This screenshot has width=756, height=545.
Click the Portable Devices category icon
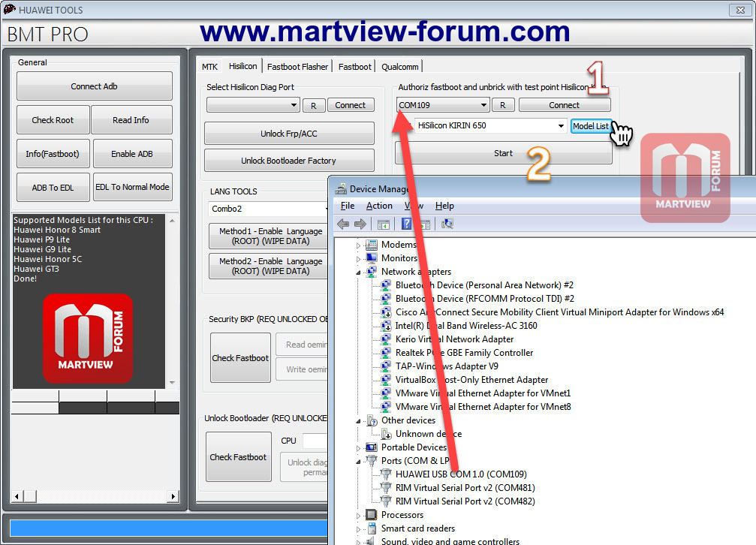[372, 447]
